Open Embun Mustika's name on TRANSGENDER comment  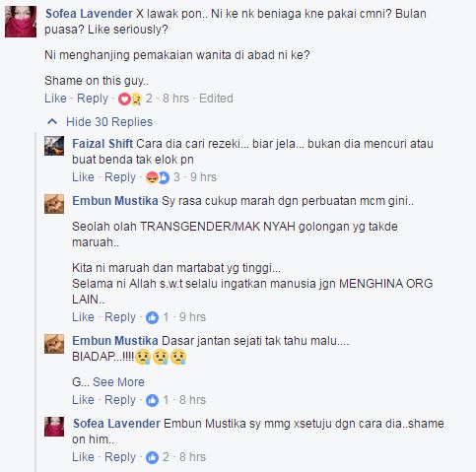tap(115, 201)
